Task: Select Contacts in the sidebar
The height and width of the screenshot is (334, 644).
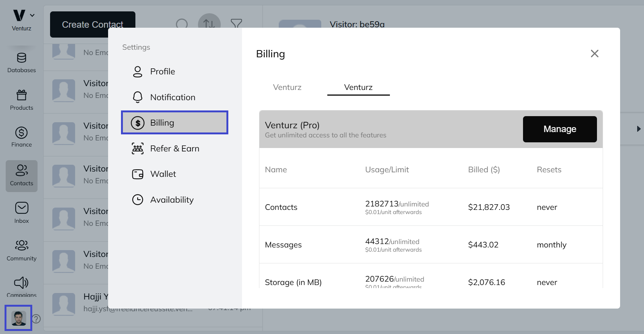Action: (22, 175)
